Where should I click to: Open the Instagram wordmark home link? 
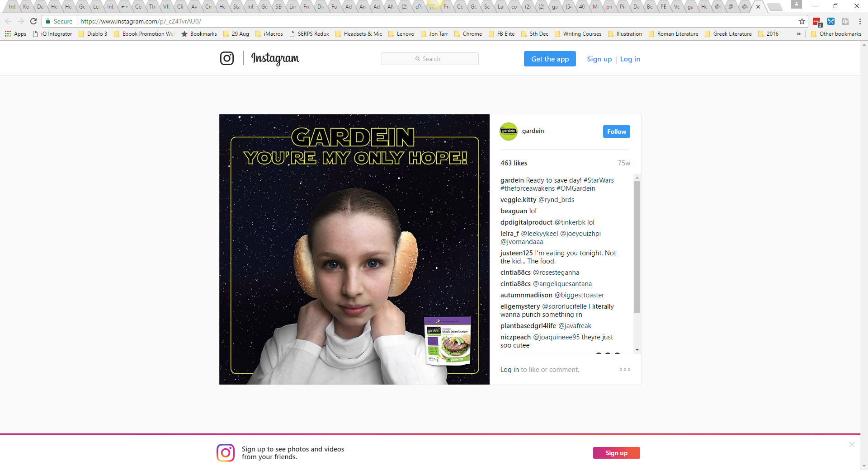[x=275, y=59]
